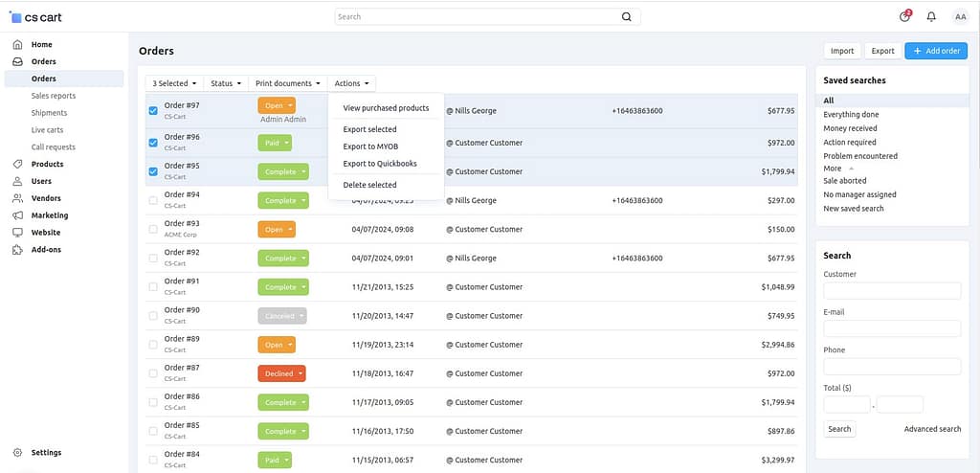This screenshot has width=980, height=473.
Task: Focus the Phone search field
Action: [x=892, y=367]
